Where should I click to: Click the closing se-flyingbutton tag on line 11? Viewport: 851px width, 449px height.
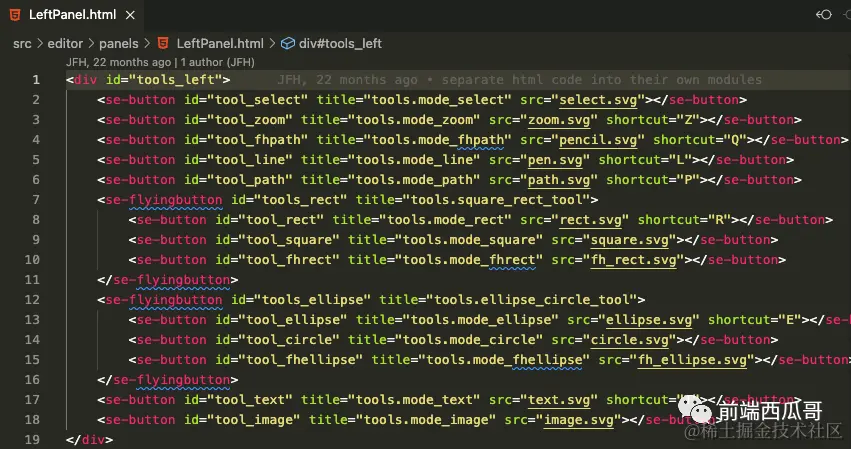pyautogui.click(x=168, y=280)
